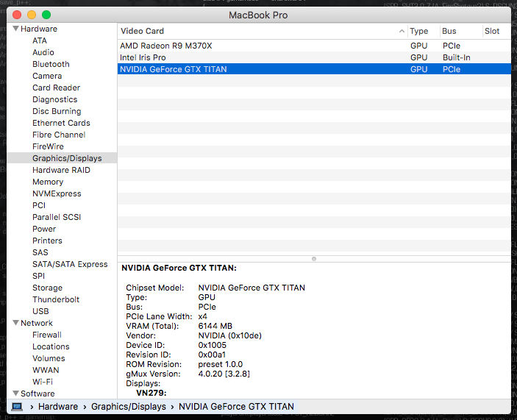The image size is (517, 420).
Task: Select Fibre Channel entry
Action: coord(59,135)
